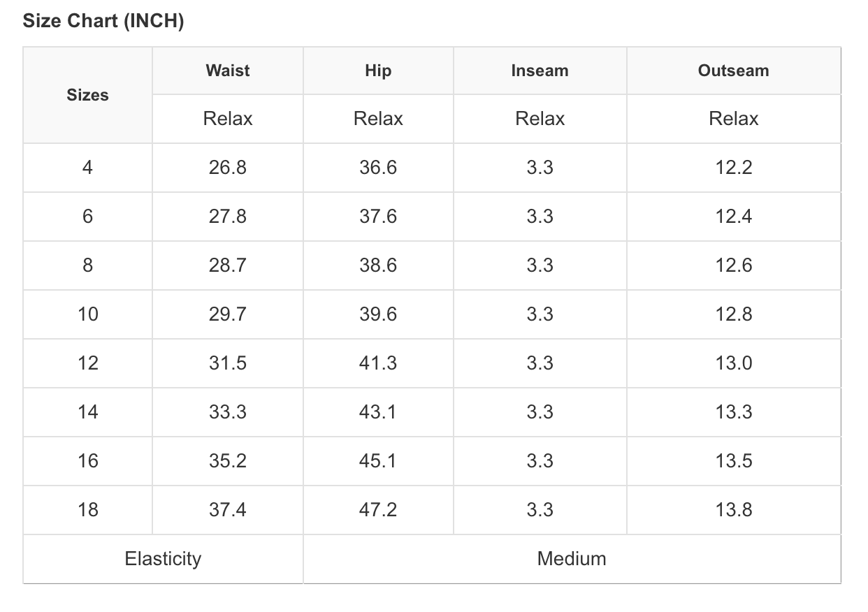
Task: Click waist value 37.4 for size 18
Action: [228, 510]
